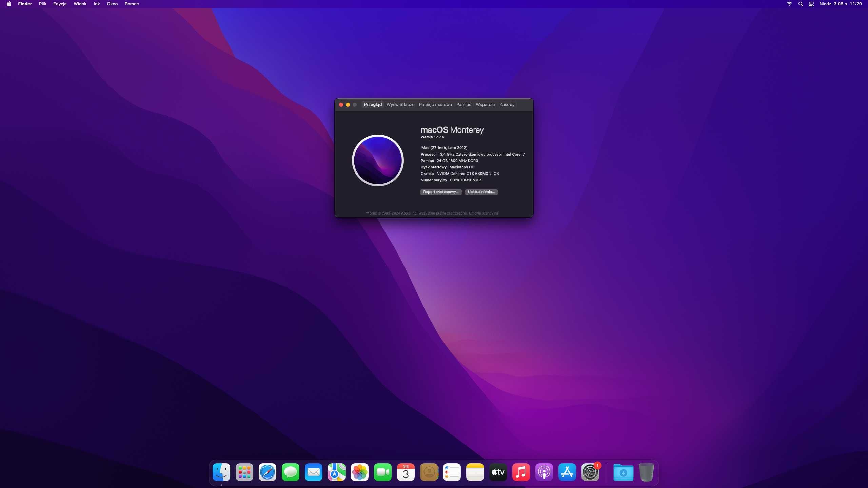Open the Apple menu
This screenshot has width=868, height=488.
(x=9, y=4)
